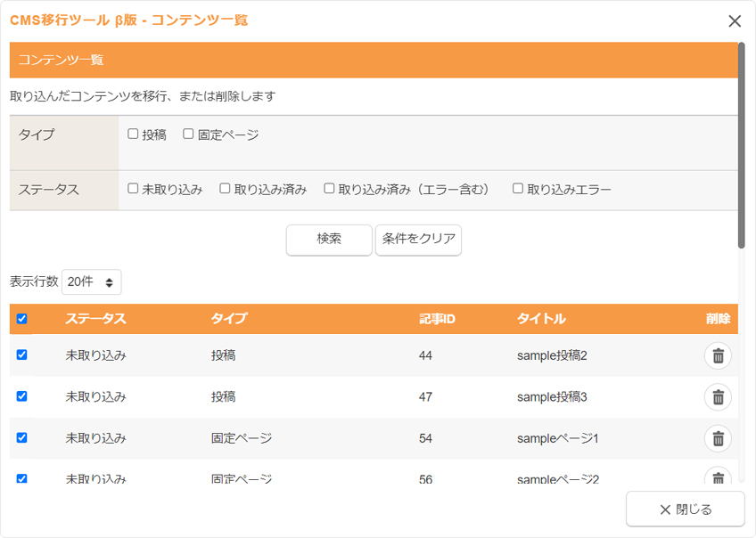Delete the sample投稿2 row with trash icon
The width and height of the screenshot is (756, 538).
coord(718,355)
